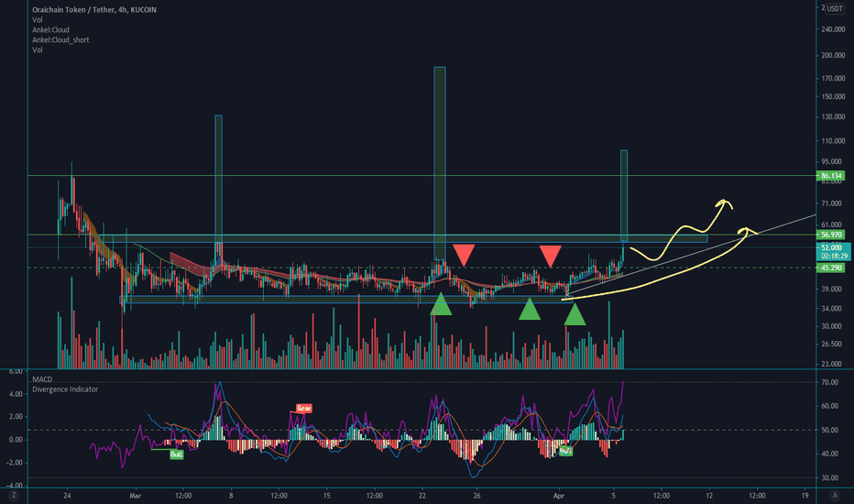Click the 24 date on the time axis
Image resolution: width=854 pixels, height=504 pixels.
pos(67,496)
